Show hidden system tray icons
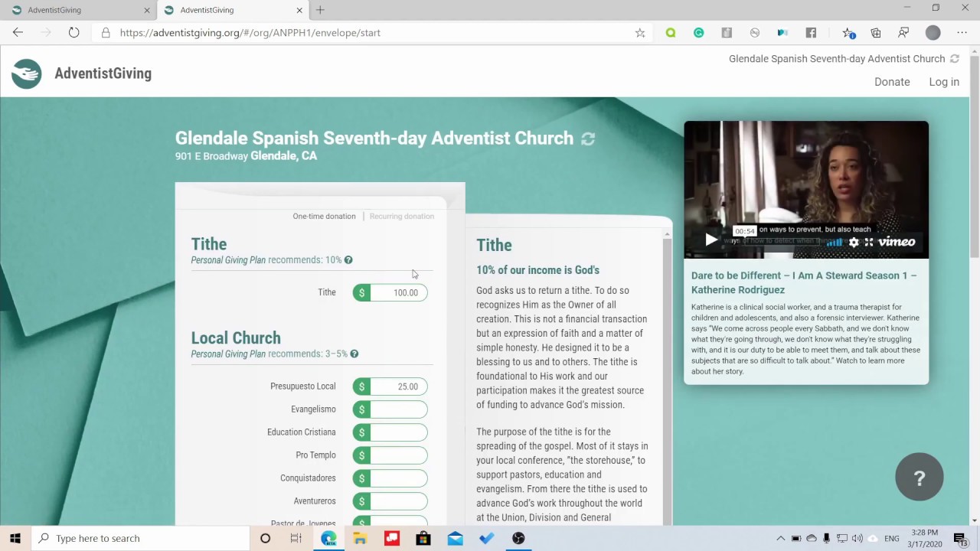 click(x=780, y=538)
